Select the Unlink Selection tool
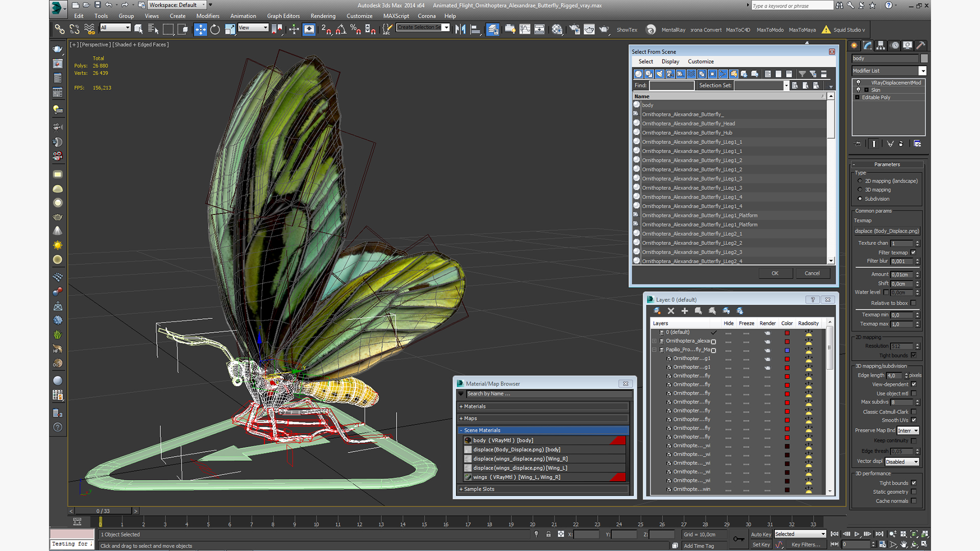 coord(75,30)
